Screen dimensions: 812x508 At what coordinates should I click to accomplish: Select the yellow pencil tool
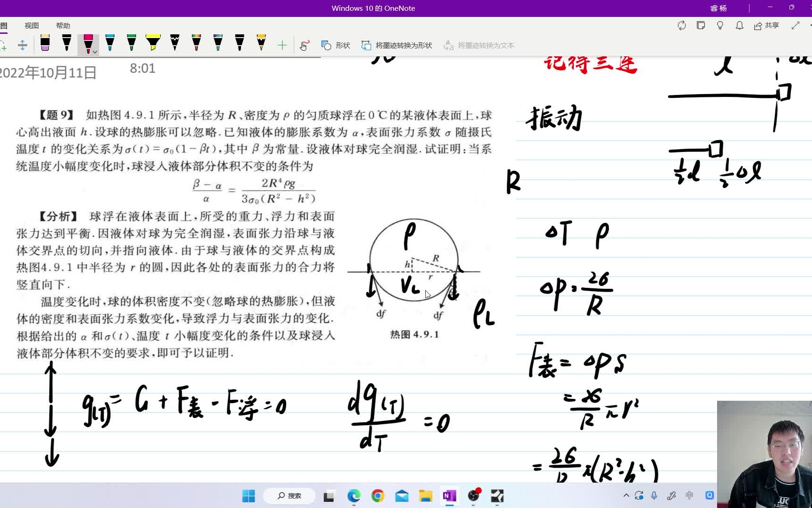pos(261,43)
